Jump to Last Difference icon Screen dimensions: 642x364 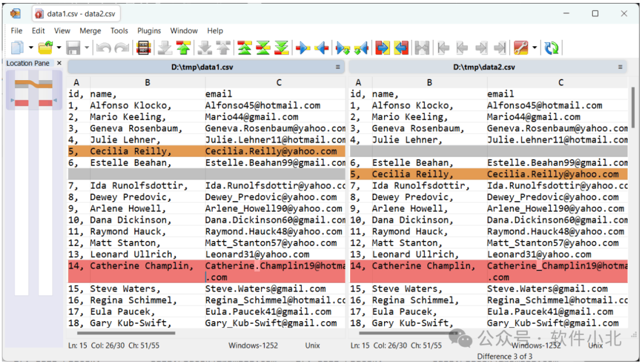282,48
